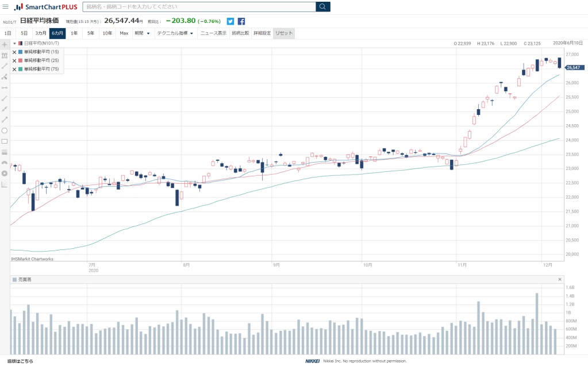Select the rectangle drawing tool
Viewport: 588px width, 366px height.
point(5,141)
